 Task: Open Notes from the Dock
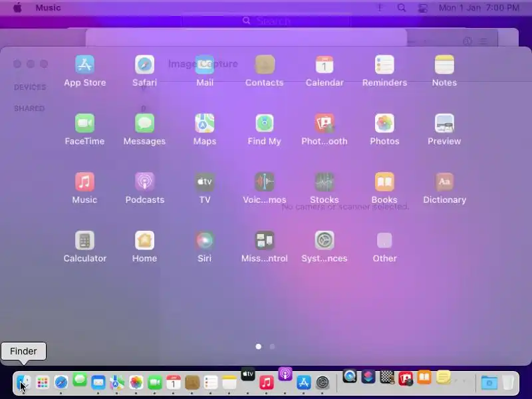pos(229,383)
